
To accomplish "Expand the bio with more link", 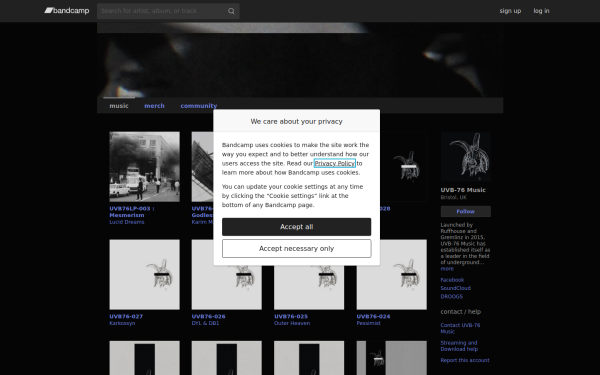I will tap(447, 269).
